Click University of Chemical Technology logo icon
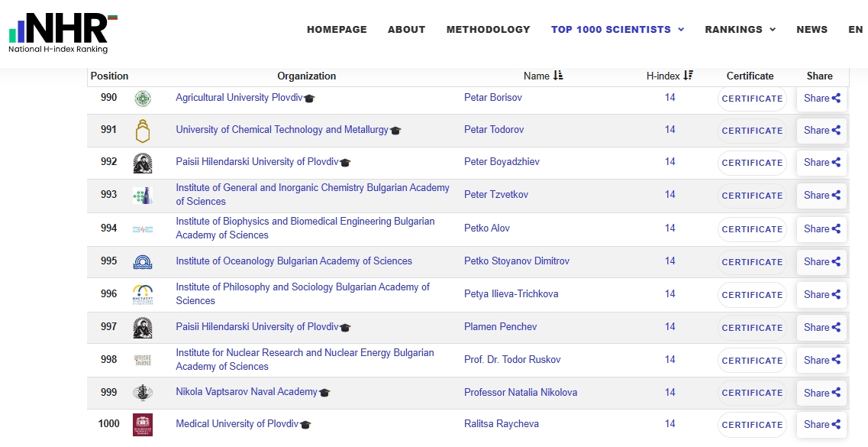The height and width of the screenshot is (447, 868). tap(143, 130)
